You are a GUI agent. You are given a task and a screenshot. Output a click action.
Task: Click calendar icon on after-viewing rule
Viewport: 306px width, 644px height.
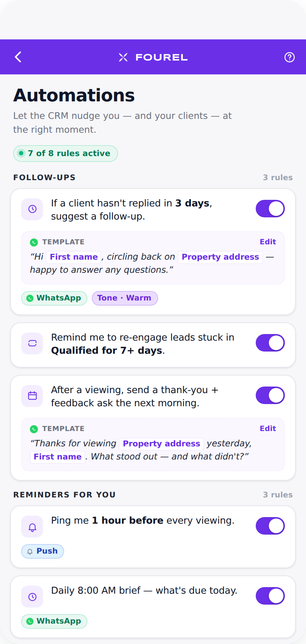[x=32, y=396]
